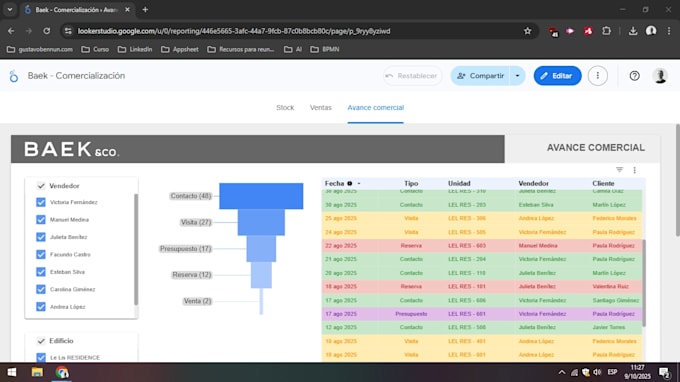
Task: Sort by Unidad column header
Action: (x=459, y=183)
